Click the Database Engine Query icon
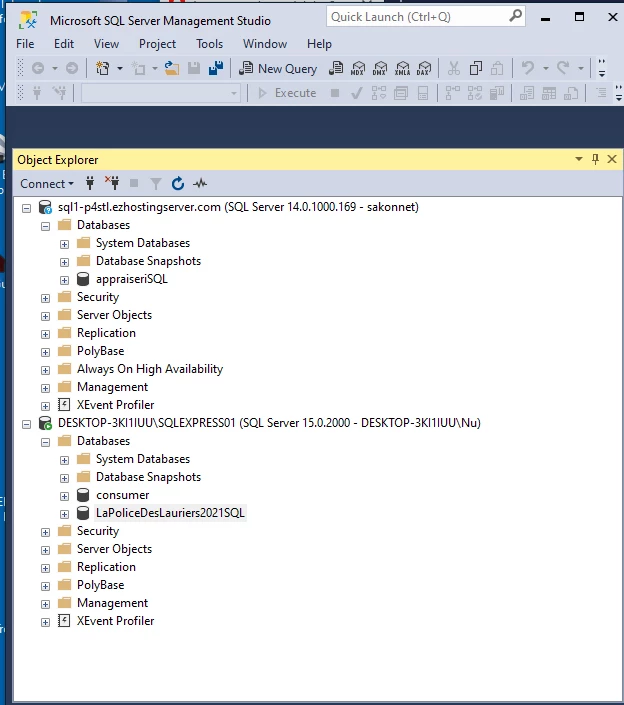The image size is (624, 705). tap(336, 68)
